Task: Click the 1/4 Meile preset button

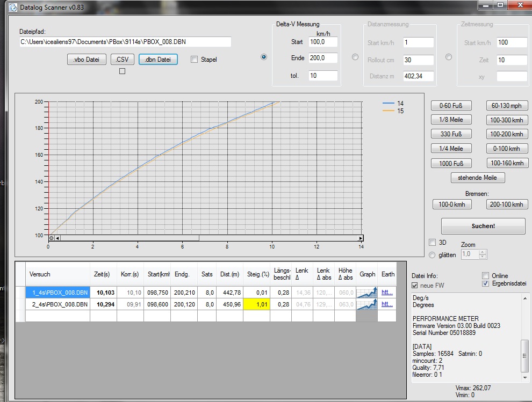Action: (x=451, y=149)
